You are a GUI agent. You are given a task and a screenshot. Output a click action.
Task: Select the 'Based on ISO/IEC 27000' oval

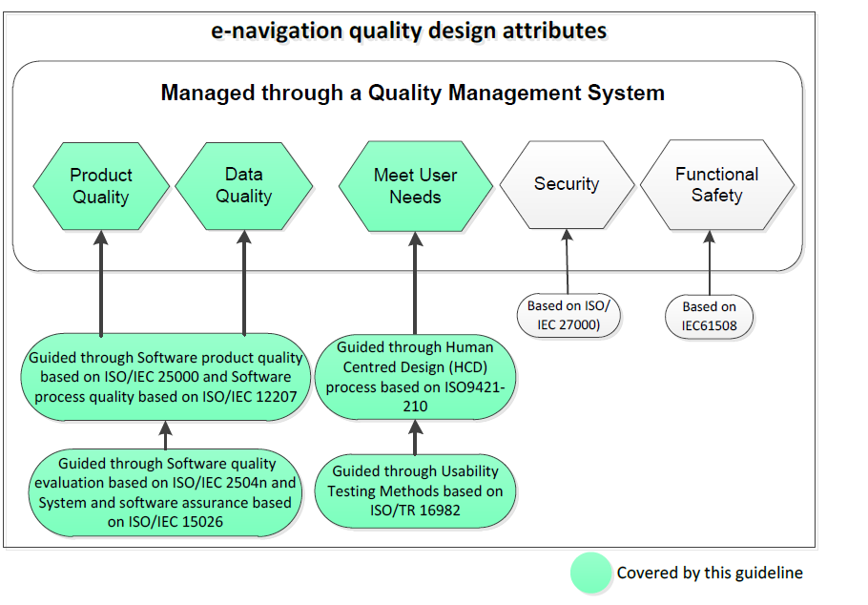click(571, 315)
